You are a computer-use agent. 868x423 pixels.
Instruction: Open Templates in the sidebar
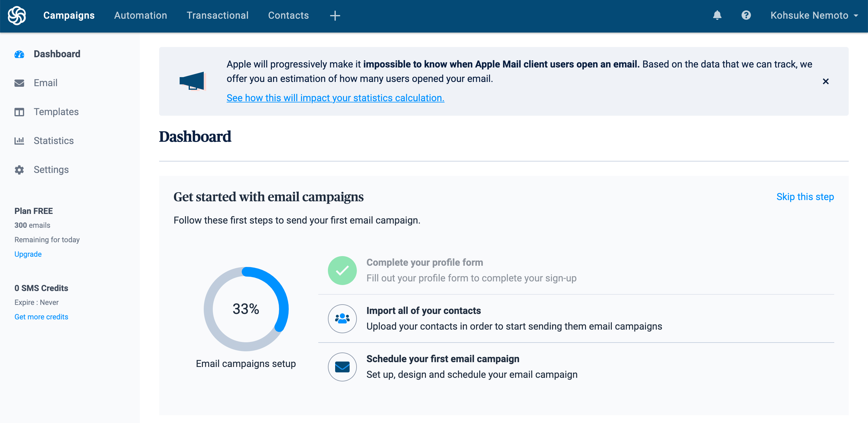(56, 112)
